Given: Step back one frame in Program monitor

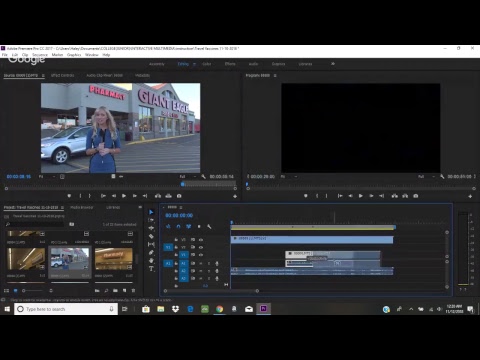Looking at the screenshot, I should coord(350,196).
